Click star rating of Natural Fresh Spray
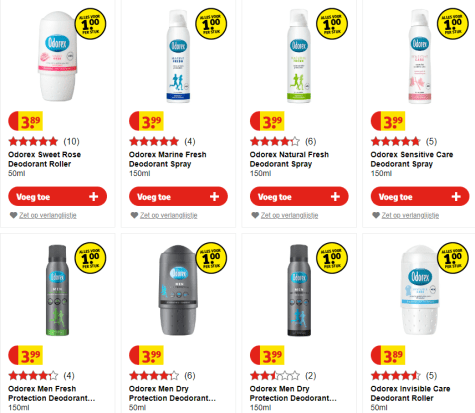Viewport: 475px width, 413px height. tap(275, 142)
